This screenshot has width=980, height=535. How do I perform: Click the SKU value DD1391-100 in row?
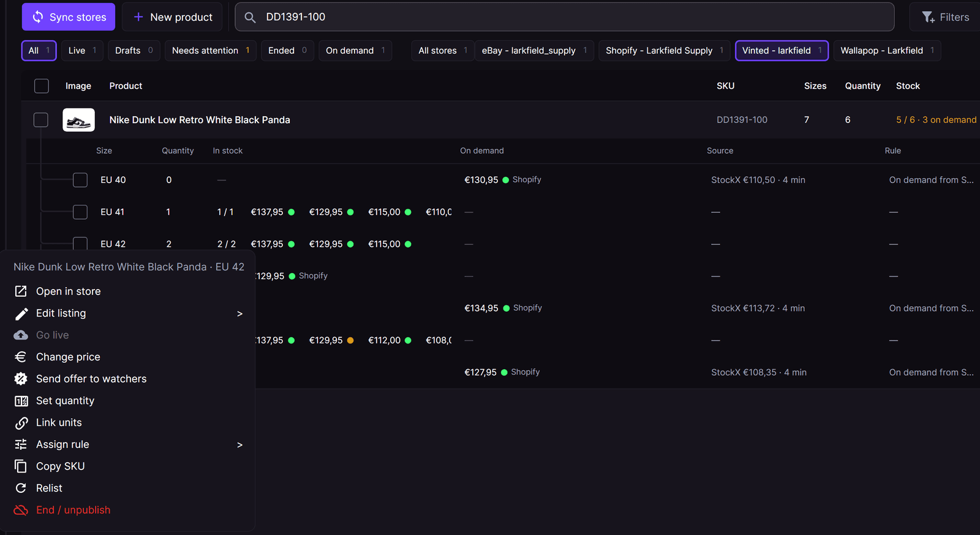click(742, 120)
